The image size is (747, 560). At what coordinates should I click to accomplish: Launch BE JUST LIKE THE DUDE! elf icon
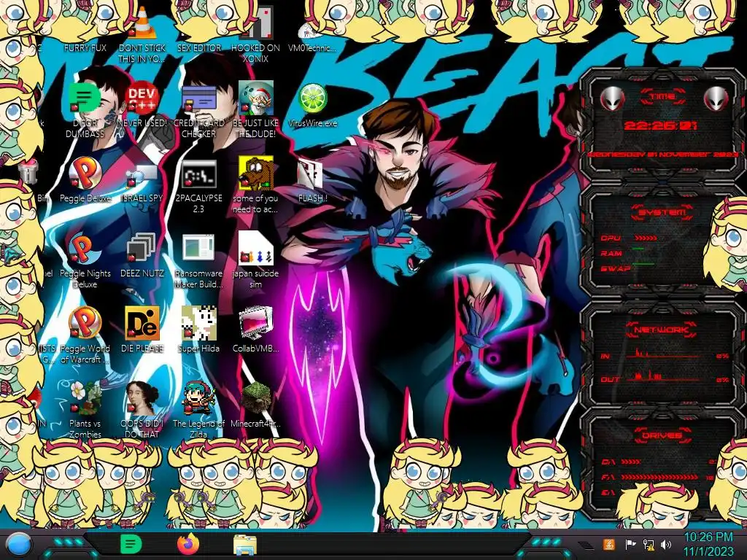tap(256, 98)
